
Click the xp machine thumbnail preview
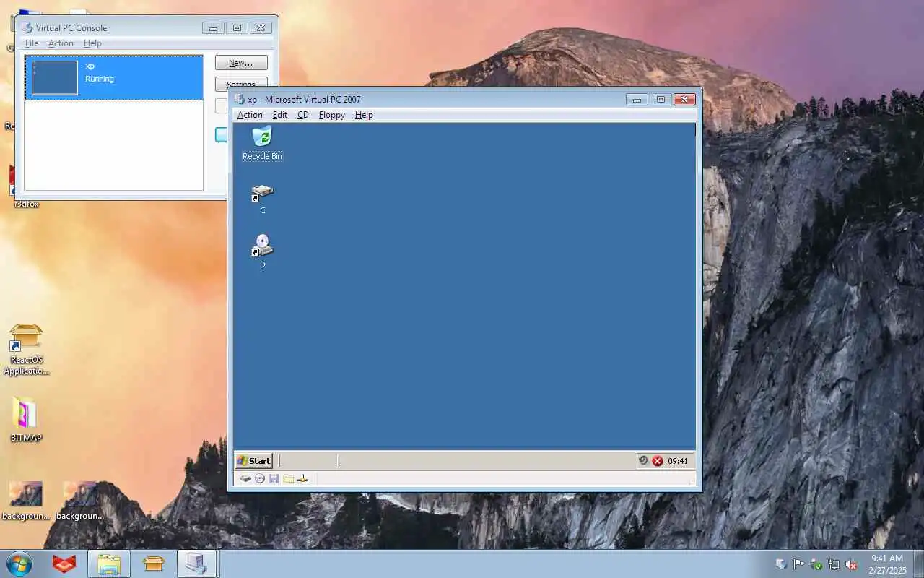[x=55, y=77]
